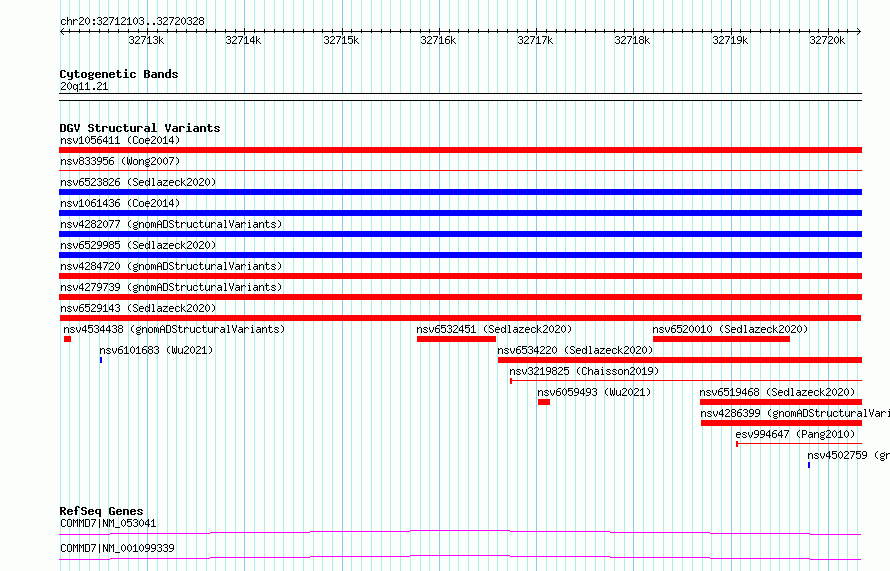Open nsv3219825 (Chaisson2019) label
This screenshot has width=890, height=571.
pyautogui.click(x=584, y=371)
